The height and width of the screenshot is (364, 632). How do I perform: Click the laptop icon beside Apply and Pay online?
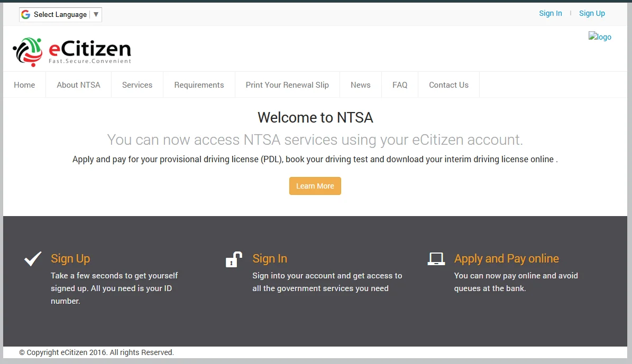point(436,259)
